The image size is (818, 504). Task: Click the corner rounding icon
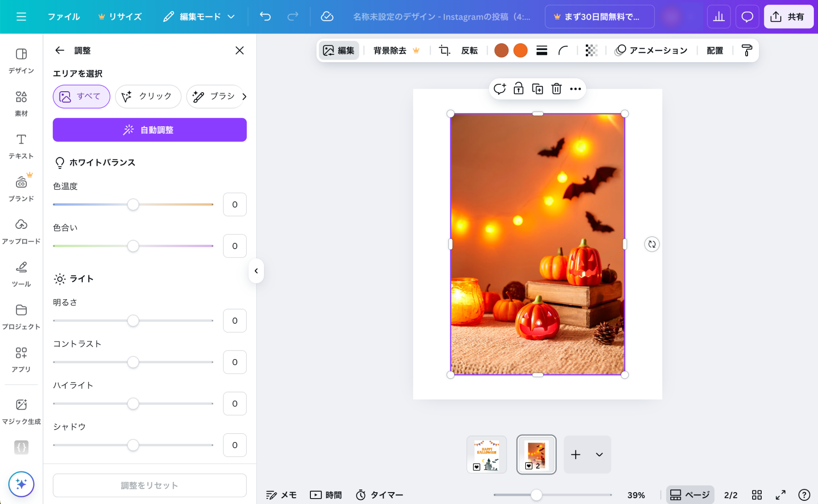coord(563,50)
